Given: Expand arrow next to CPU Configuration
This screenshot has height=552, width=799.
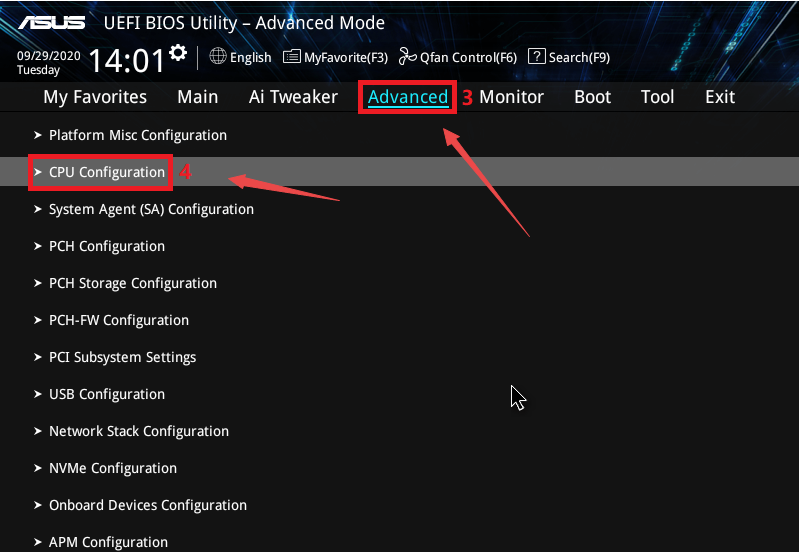Looking at the screenshot, I should pyautogui.click(x=38, y=172).
